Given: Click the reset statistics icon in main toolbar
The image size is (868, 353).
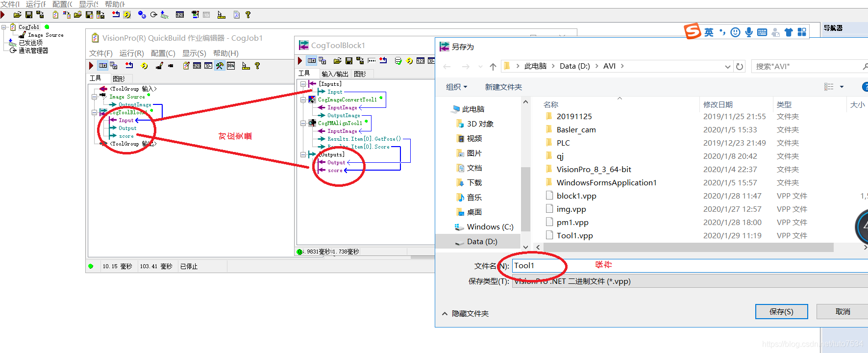Looking at the screenshot, I should tap(116, 15).
